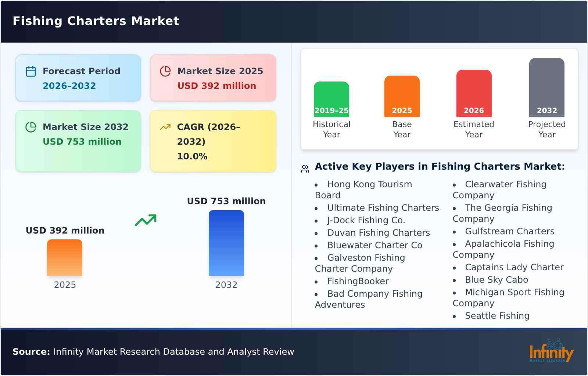The image size is (588, 376).
Task: Click the "2025" axis label below the orange market bar
Action: tap(65, 285)
